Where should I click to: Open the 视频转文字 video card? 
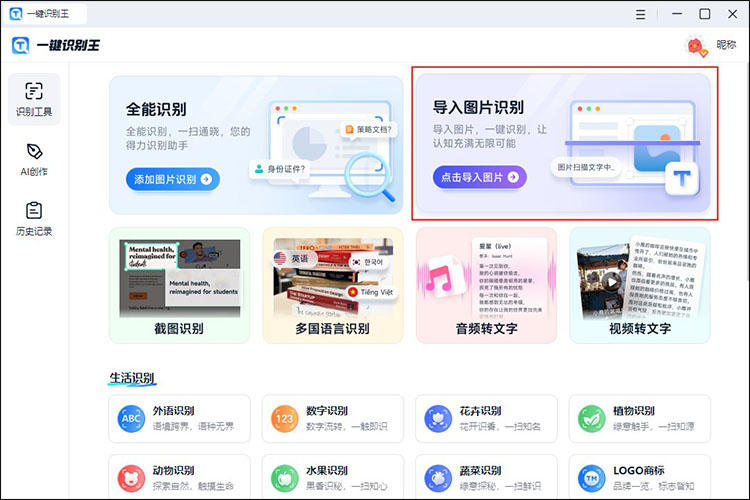(x=640, y=285)
